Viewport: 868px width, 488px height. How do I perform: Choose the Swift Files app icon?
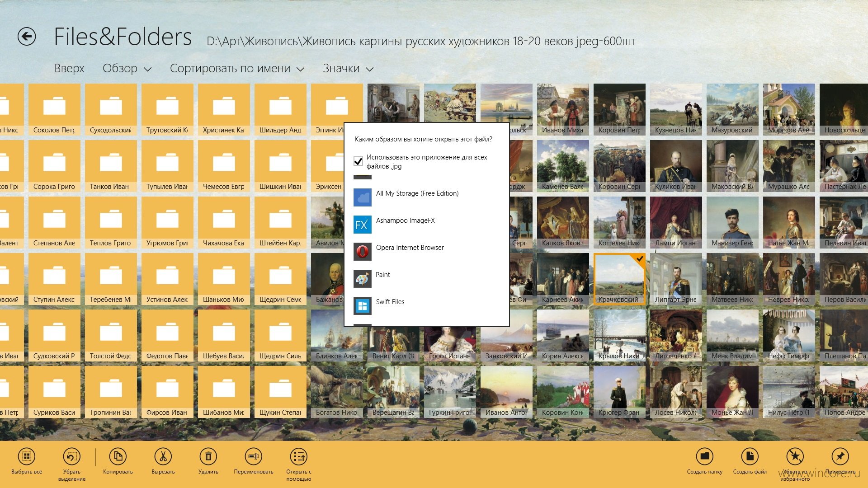(363, 306)
